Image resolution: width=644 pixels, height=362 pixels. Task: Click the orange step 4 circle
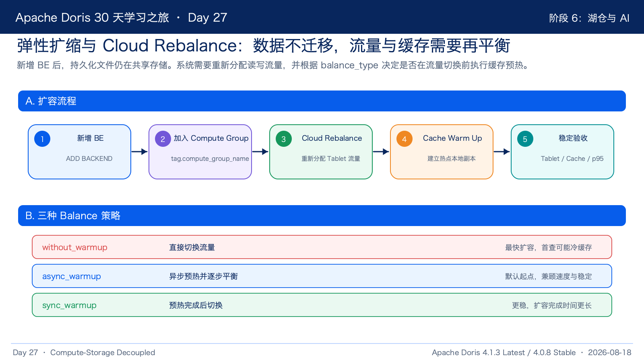(x=405, y=139)
